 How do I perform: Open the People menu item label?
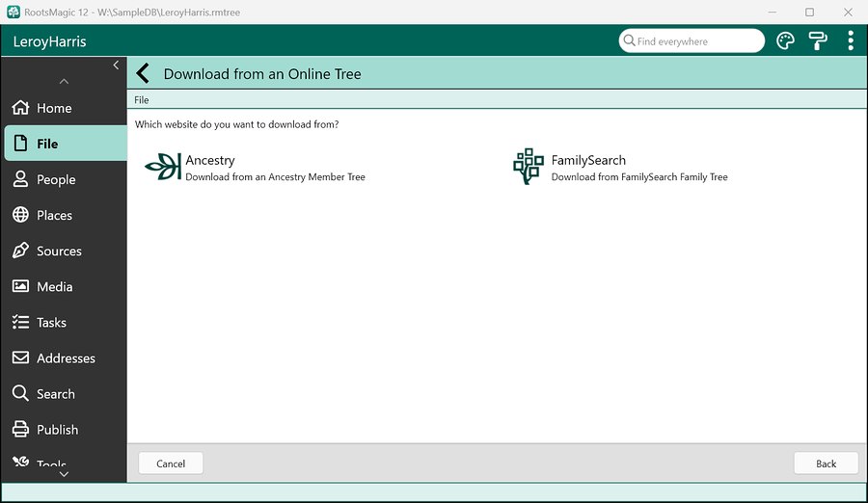56,179
